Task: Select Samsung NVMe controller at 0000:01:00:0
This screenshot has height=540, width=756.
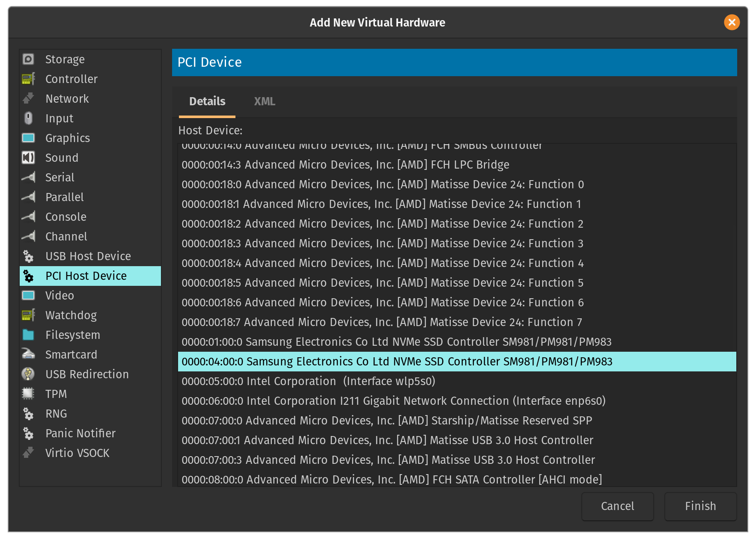Action: coord(396,342)
